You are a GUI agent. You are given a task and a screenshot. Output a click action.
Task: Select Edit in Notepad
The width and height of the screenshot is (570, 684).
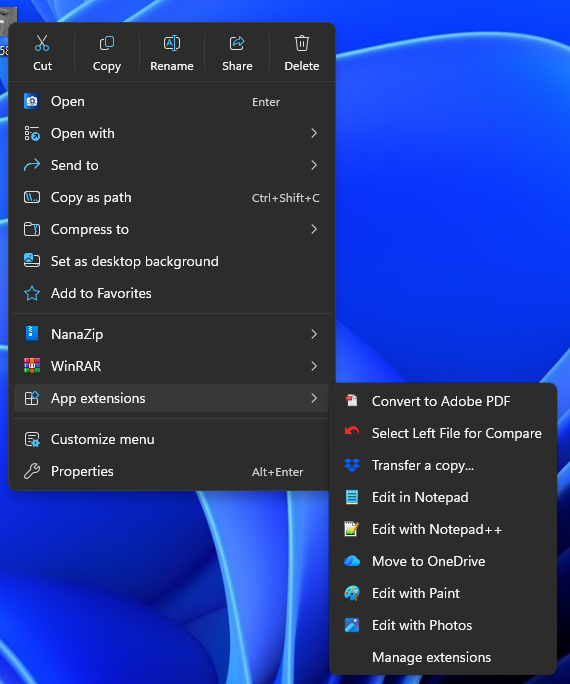pos(443,497)
